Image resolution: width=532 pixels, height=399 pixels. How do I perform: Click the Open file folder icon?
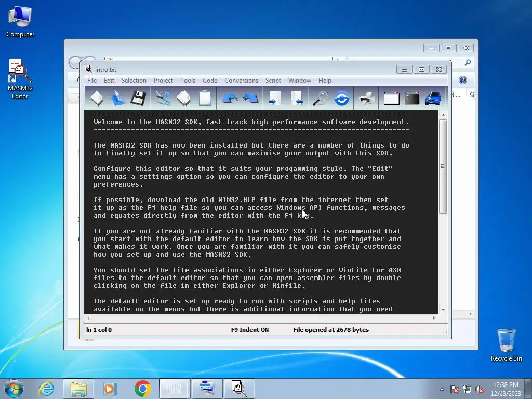pos(117,98)
